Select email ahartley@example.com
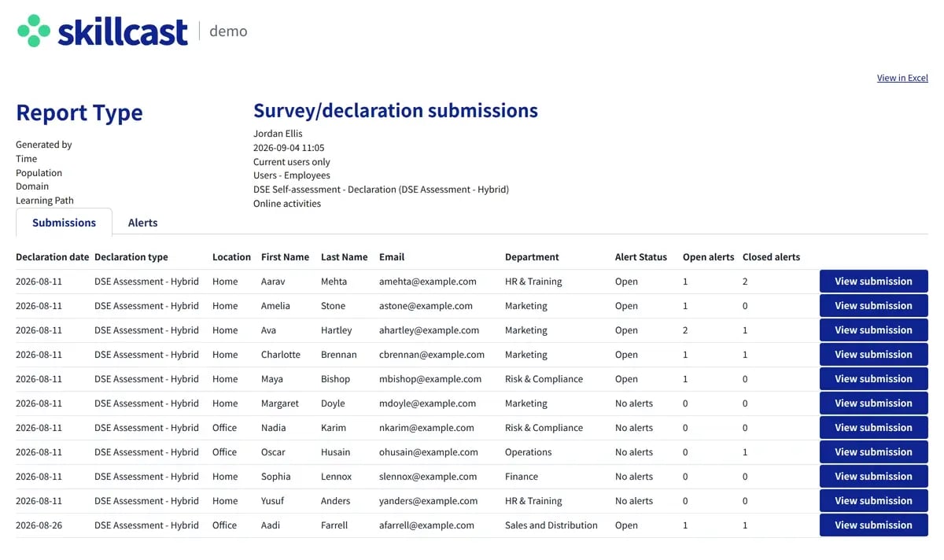 (430, 330)
